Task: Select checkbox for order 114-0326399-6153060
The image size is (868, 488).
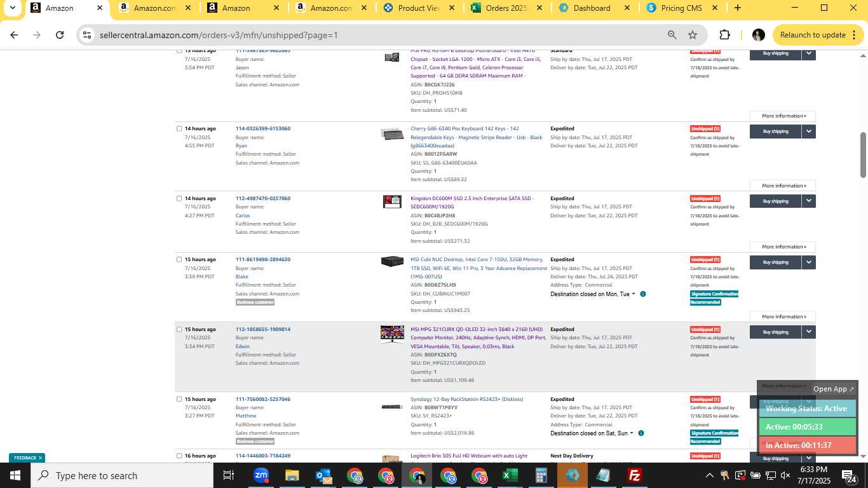Action: pos(179,128)
